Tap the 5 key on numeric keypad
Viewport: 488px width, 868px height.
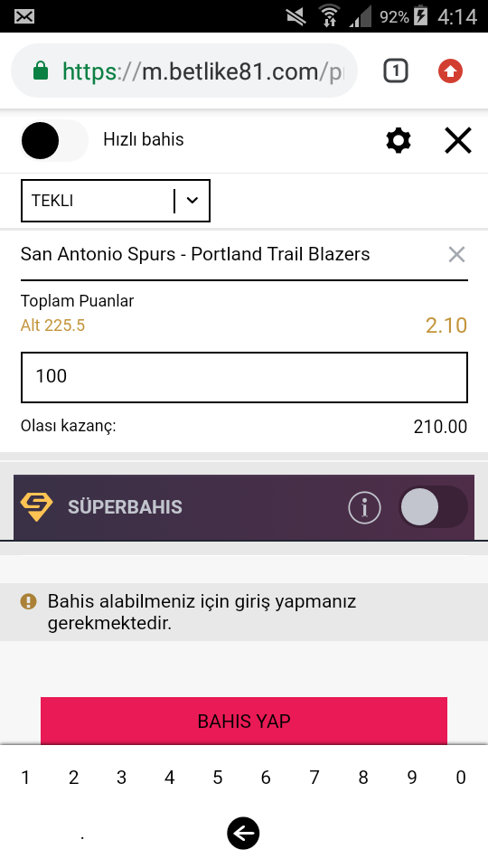click(x=218, y=778)
